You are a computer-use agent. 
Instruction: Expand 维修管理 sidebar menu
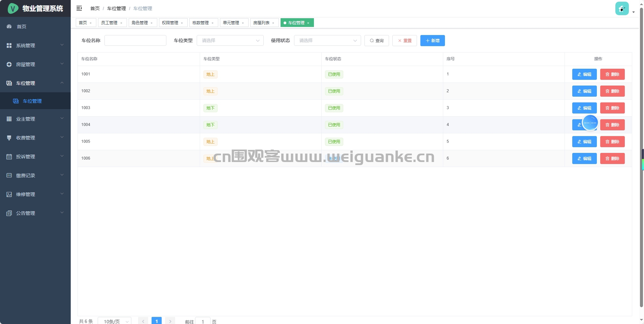coord(35,194)
